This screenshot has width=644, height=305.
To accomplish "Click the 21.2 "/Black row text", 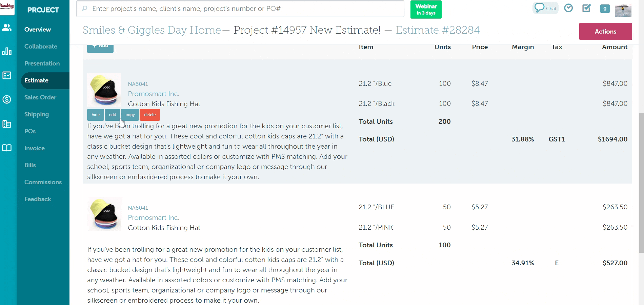I will pos(377,103).
